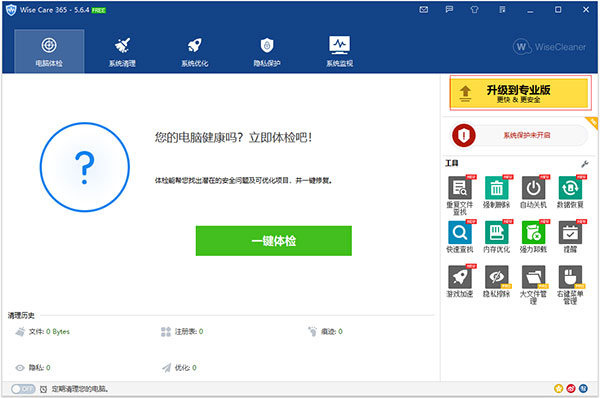The image size is (600, 398).
Task: Click the 注册表: 0 history entry
Action: 182,331
